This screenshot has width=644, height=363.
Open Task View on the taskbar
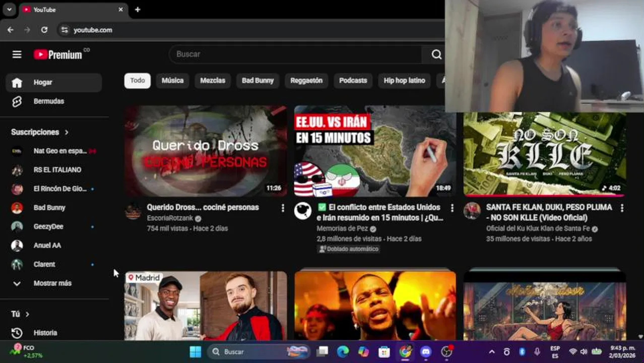click(x=323, y=352)
